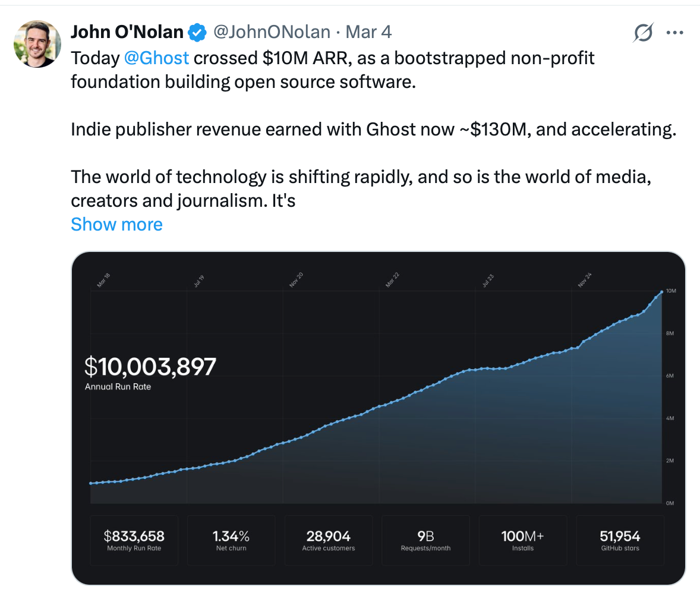Image resolution: width=700 pixels, height=599 pixels.
Task: Select the 1.34% Net churn stat tile
Action: [231, 540]
